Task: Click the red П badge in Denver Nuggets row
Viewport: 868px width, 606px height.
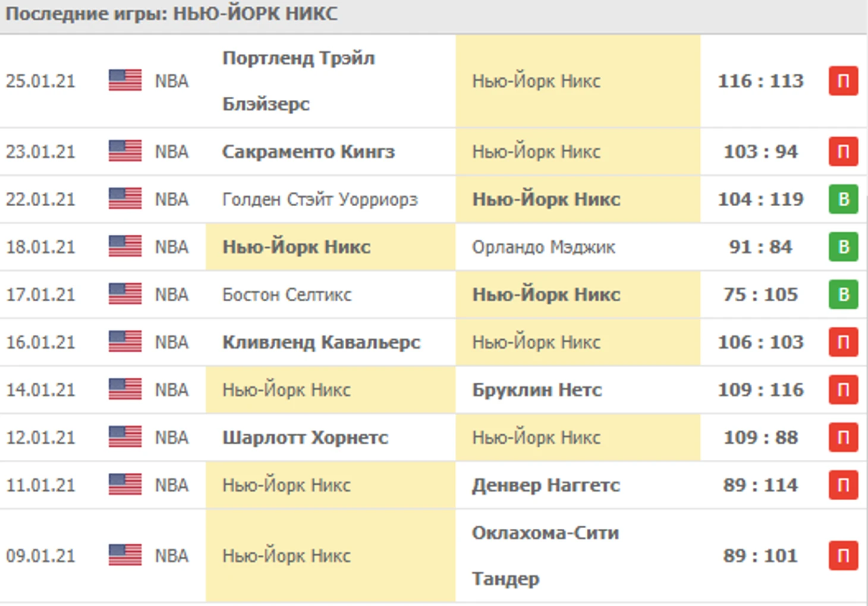Action: [x=843, y=485]
